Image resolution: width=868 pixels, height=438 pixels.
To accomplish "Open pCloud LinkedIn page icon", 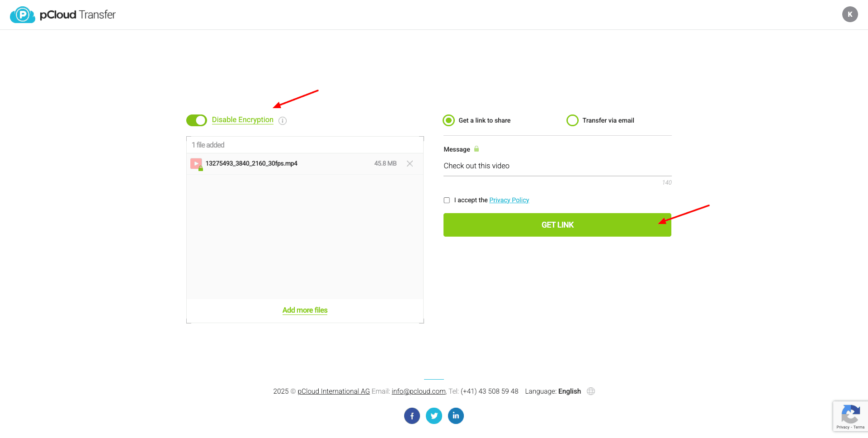I will coord(456,416).
